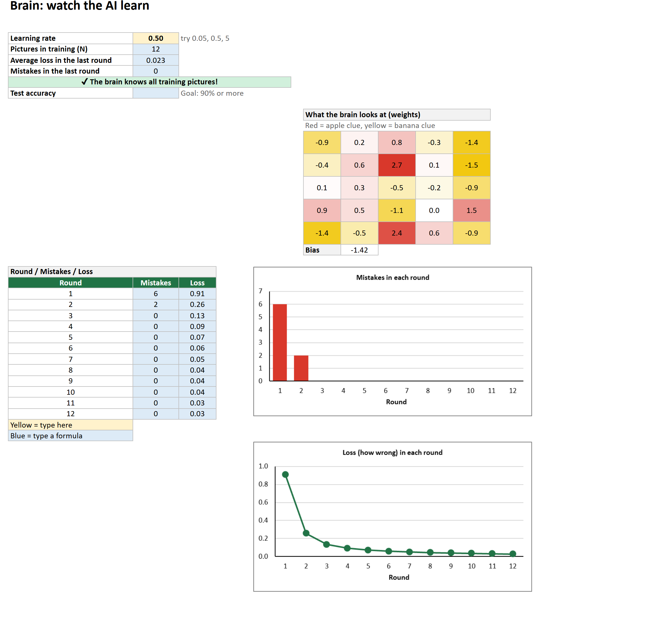The image size is (672, 628).
Task: Select the round 1 loss cell 0.91
Action: pos(197,294)
